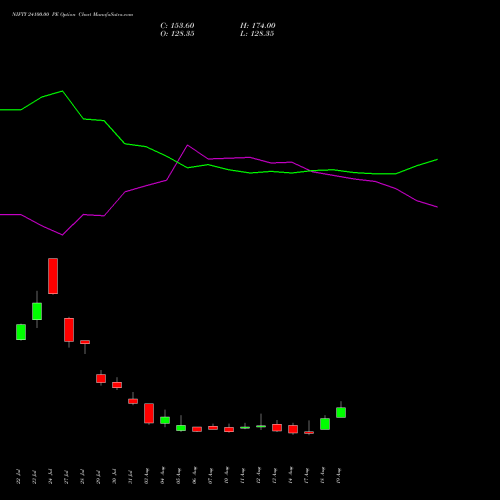Screen dimensions: 500x500
Task: Select the high price value H: 174.00
Action: click(258, 26)
